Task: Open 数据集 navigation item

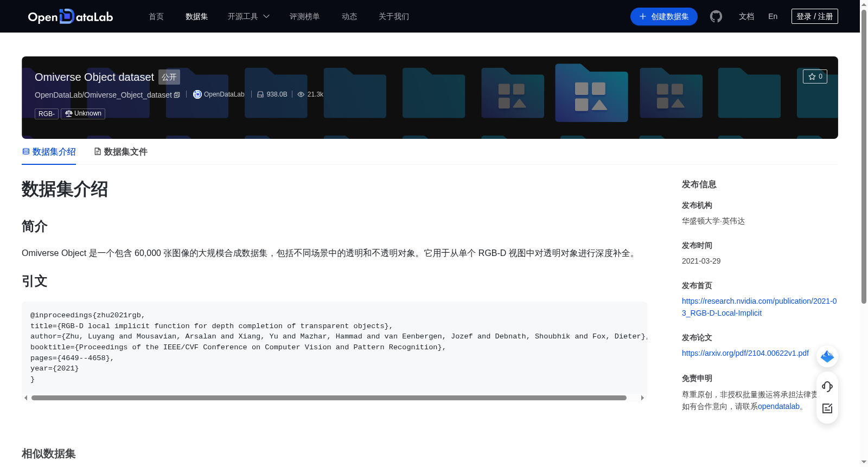Action: tap(197, 16)
